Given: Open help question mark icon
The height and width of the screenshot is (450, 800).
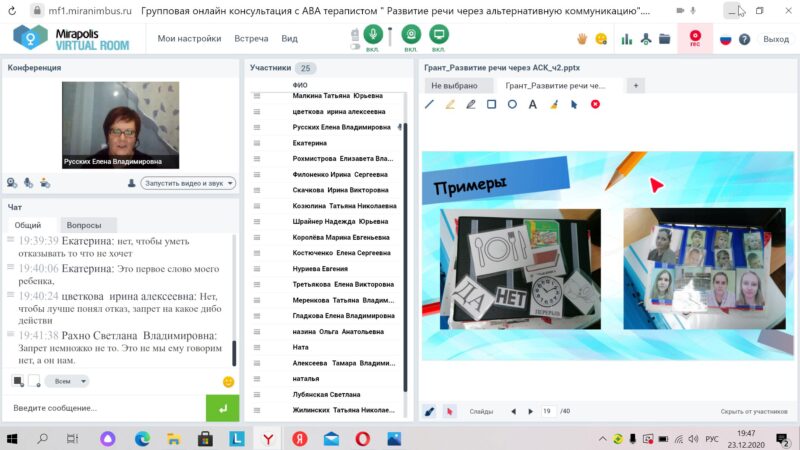Looking at the screenshot, I should coord(744,39).
